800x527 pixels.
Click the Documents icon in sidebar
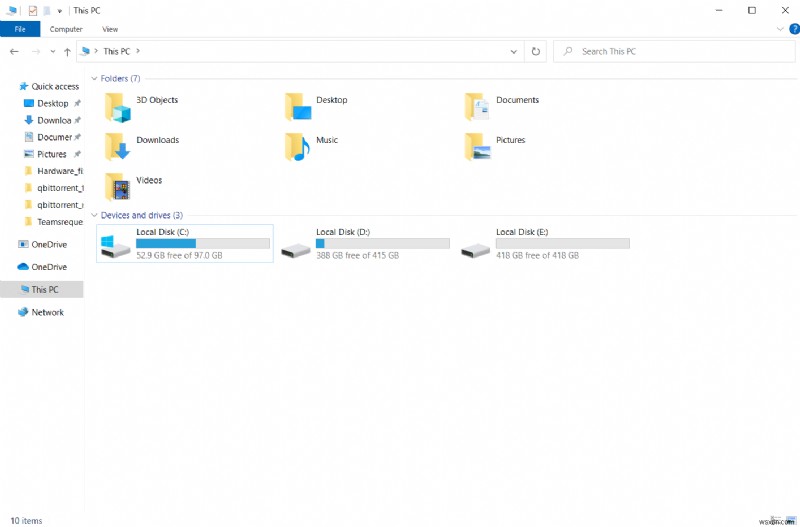pos(29,137)
